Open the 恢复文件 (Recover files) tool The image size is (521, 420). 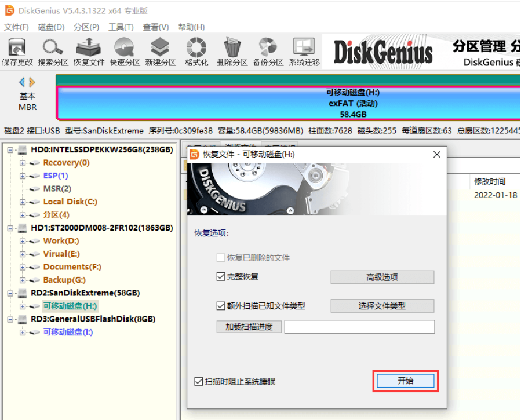[x=89, y=48]
